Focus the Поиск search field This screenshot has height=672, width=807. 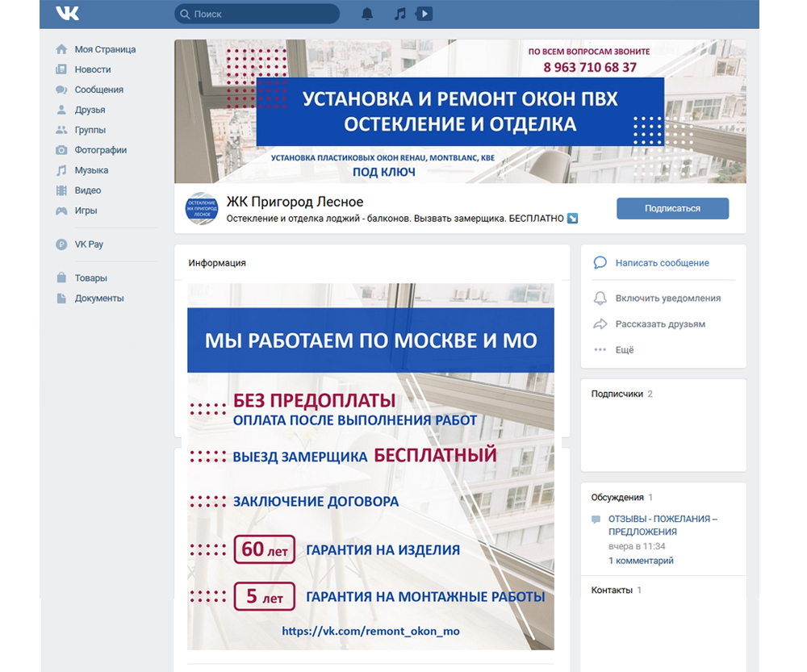(x=257, y=14)
